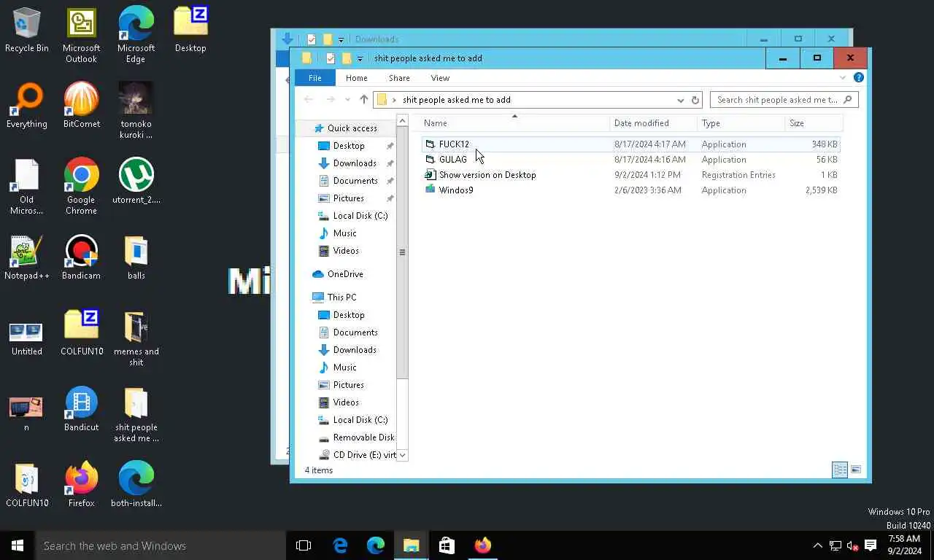Open the Share ribbon tab

coord(399,78)
